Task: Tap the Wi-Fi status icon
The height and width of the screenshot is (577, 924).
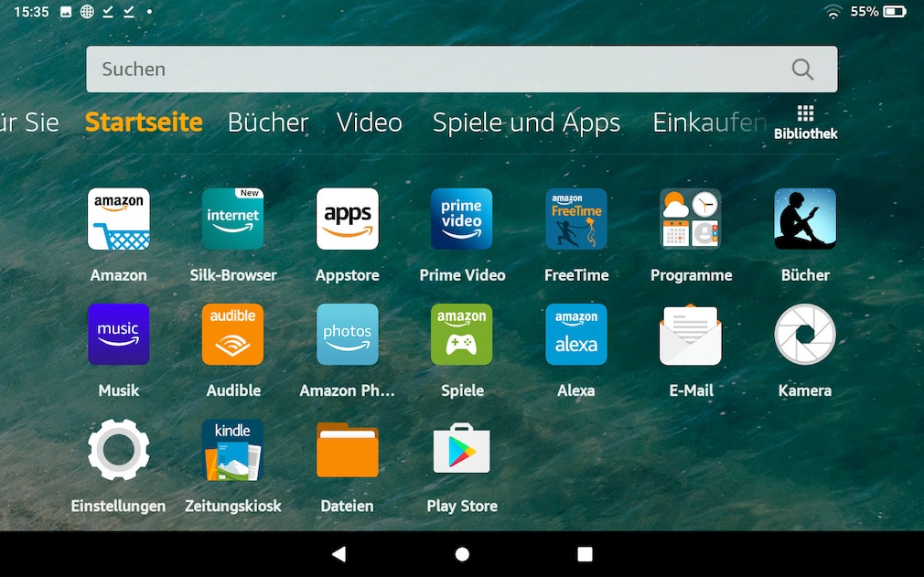Action: click(x=833, y=12)
